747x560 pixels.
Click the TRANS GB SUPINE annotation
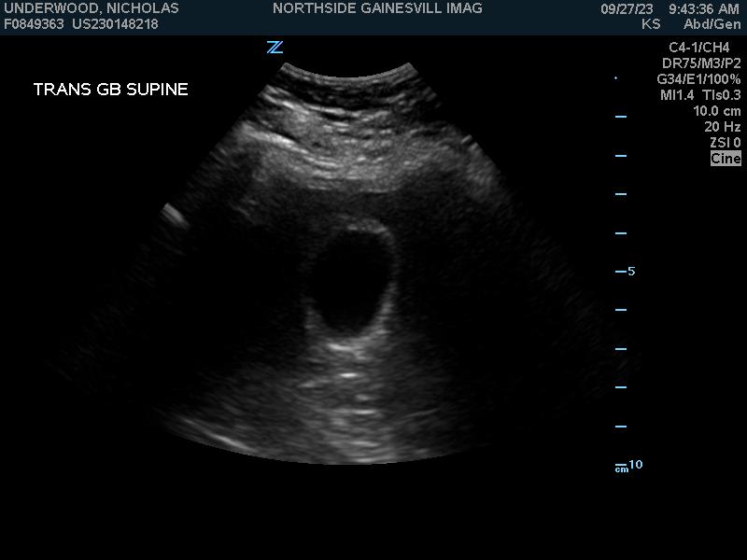tap(111, 90)
